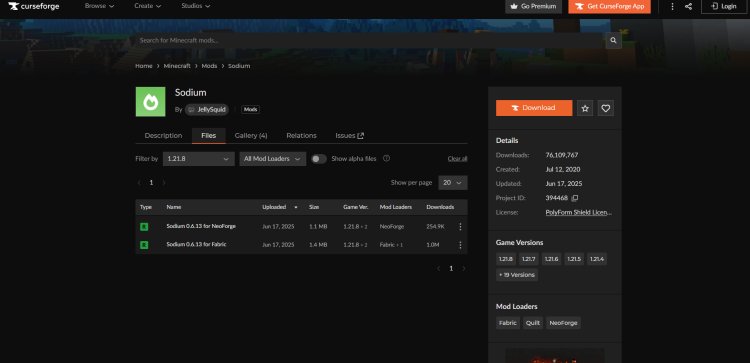Image resolution: width=750 pixels, height=363 pixels.
Task: Click the Jul 12, 2020 created date
Action: [x=562, y=169]
